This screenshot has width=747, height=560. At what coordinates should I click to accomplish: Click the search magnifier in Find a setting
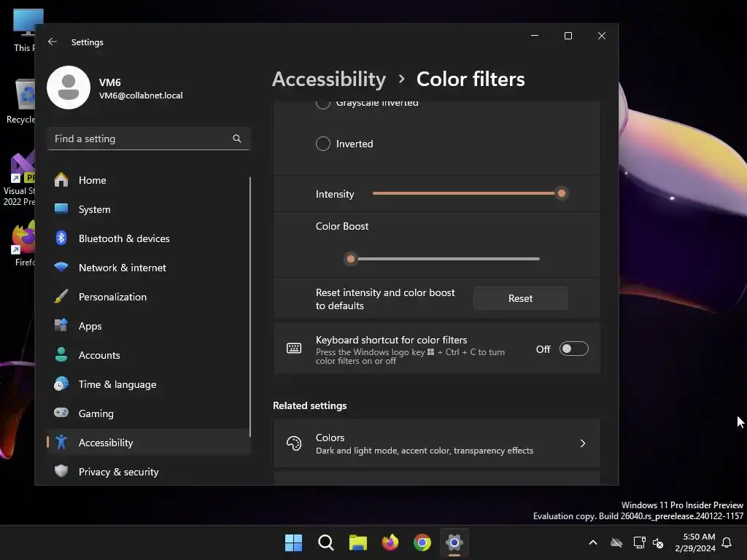pyautogui.click(x=237, y=139)
